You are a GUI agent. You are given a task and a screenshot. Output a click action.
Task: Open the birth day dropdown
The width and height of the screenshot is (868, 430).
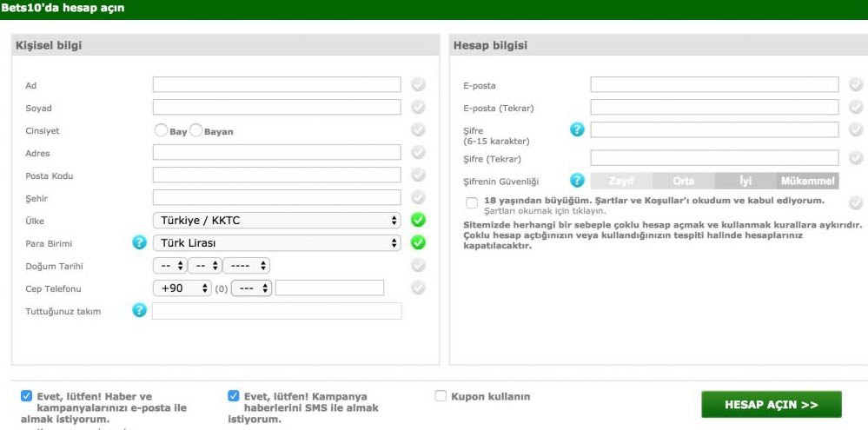(x=170, y=266)
